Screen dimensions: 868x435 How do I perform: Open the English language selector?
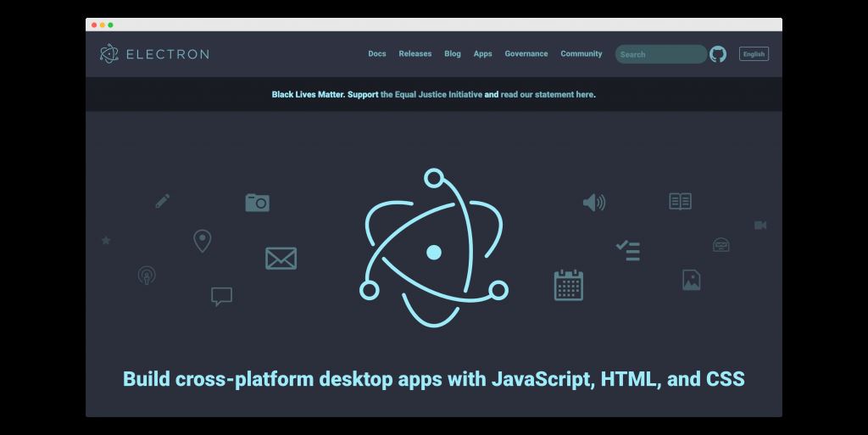click(x=754, y=53)
